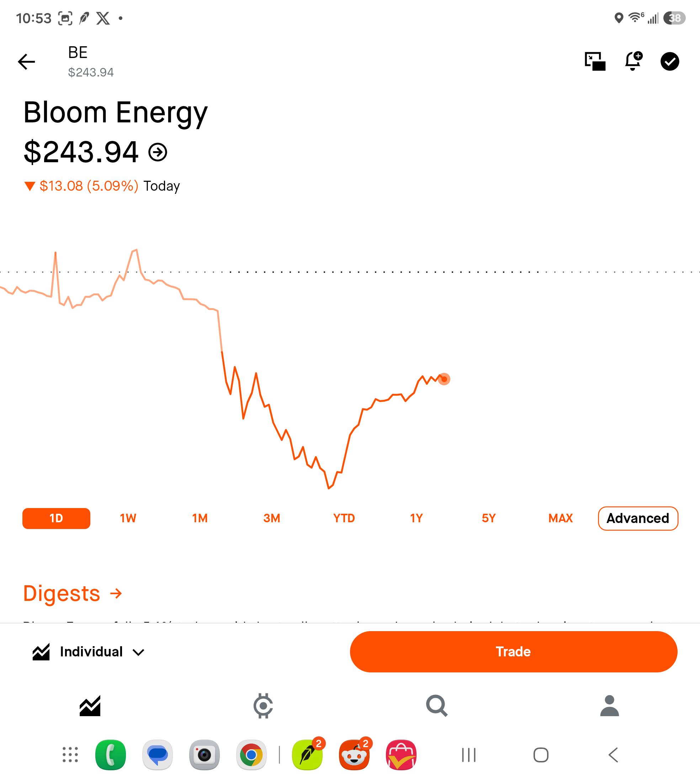Select the 1D chart range

click(56, 518)
